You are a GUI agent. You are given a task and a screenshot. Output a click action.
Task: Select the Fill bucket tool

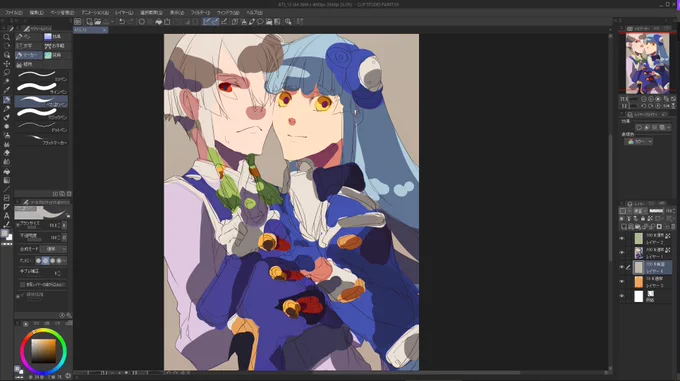point(7,171)
